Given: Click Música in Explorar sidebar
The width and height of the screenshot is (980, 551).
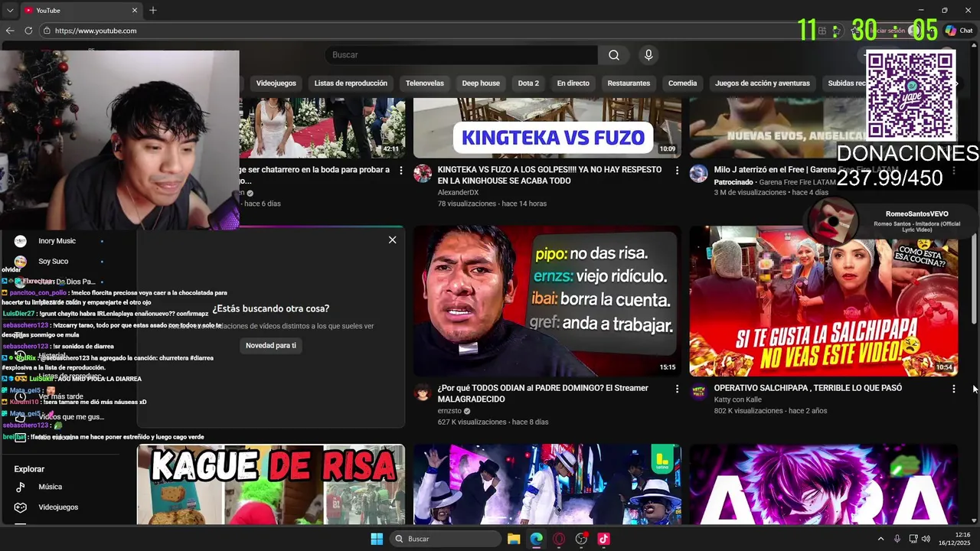Looking at the screenshot, I should point(51,487).
